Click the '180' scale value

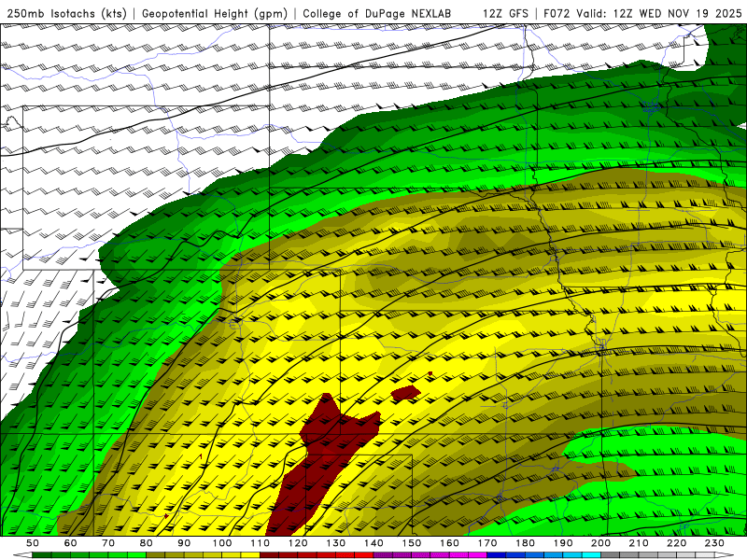coord(526,543)
